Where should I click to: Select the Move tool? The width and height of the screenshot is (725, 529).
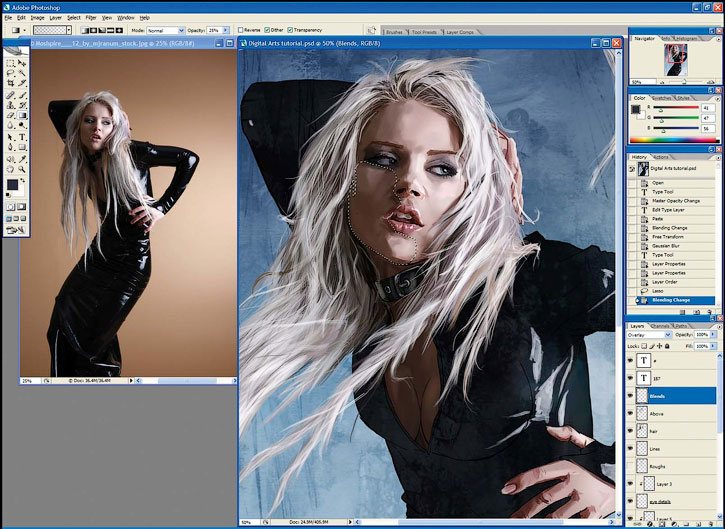point(22,63)
